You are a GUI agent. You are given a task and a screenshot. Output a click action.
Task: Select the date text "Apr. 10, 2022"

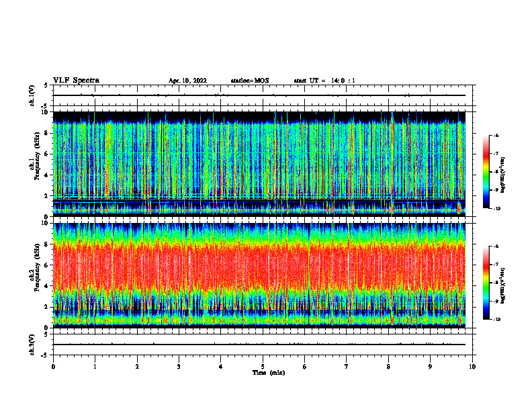(x=187, y=81)
